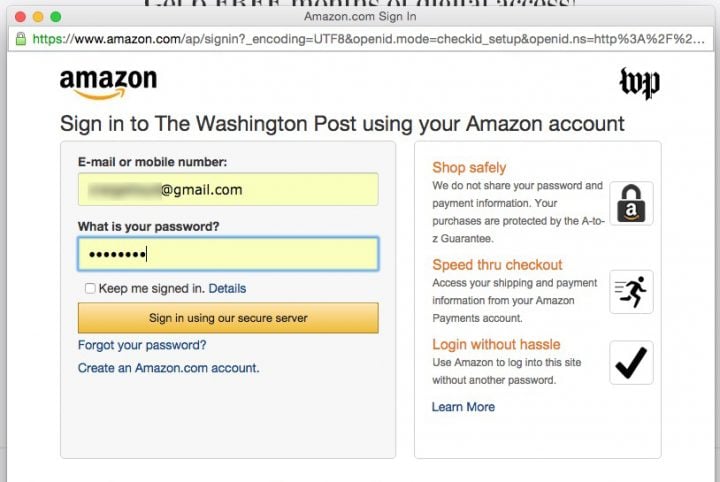Close the Amazon.com Sign In window
The width and height of the screenshot is (720, 482).
point(20,17)
